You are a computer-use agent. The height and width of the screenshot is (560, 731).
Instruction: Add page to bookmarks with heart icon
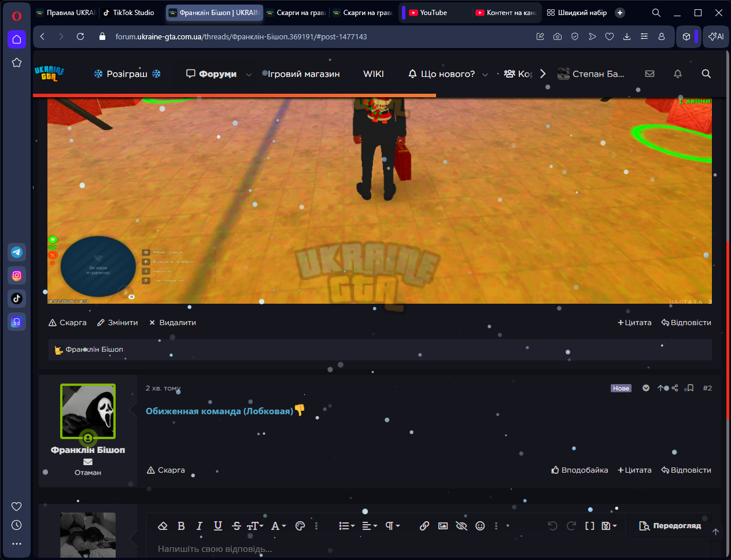(610, 36)
